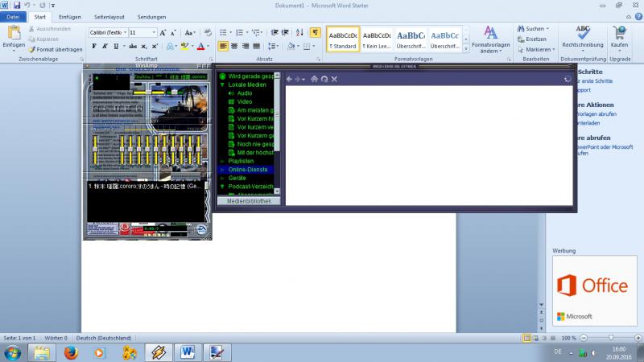Sort text alphabetically icon
The image size is (644, 362).
point(299,32)
